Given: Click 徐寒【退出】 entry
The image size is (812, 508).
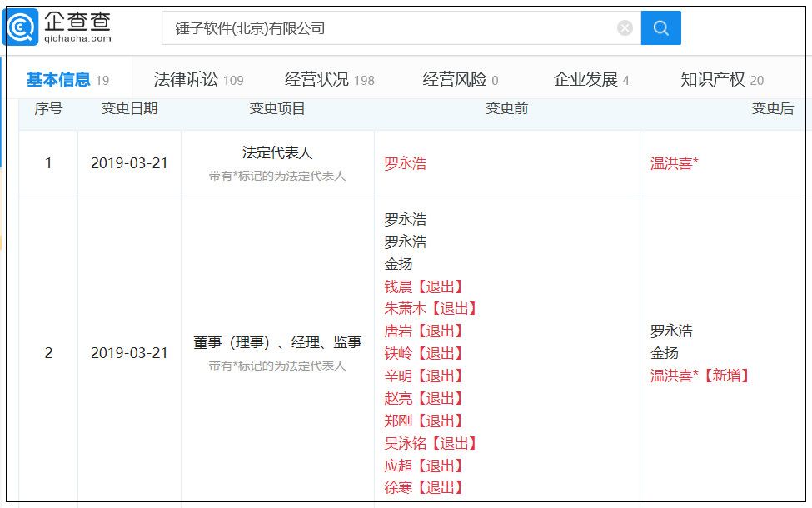Looking at the screenshot, I should (424, 487).
